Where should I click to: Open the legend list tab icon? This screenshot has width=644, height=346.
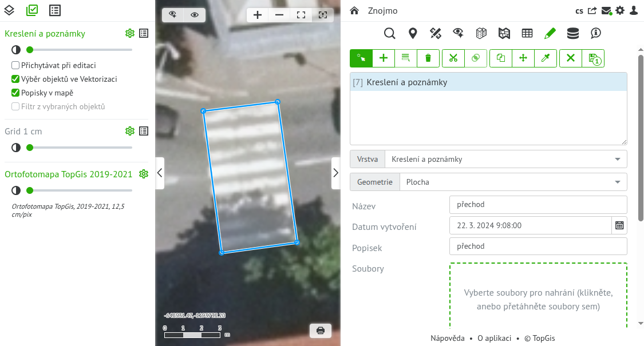pos(54,10)
